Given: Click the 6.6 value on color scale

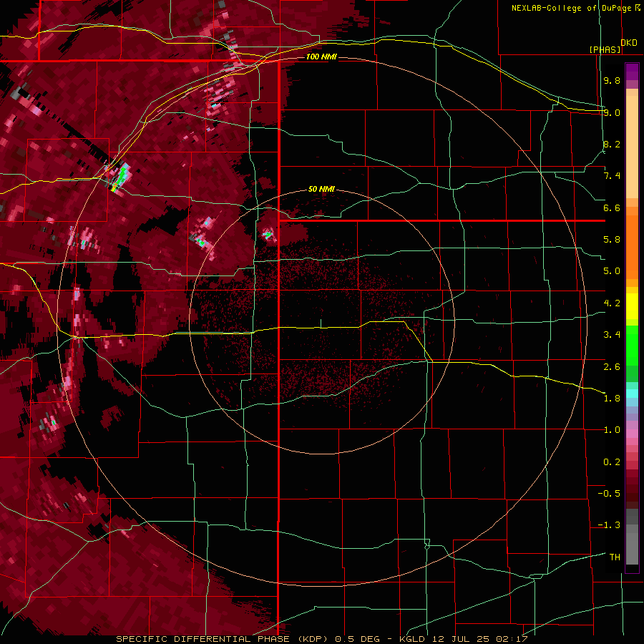Looking at the screenshot, I should click(x=612, y=208).
